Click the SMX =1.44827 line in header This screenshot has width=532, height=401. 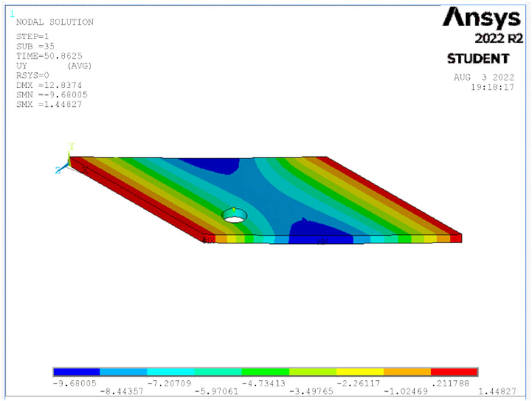(50, 105)
